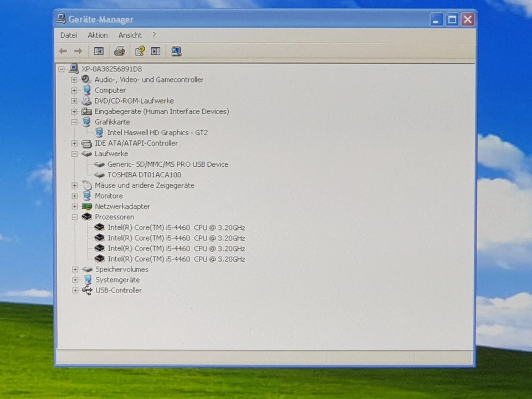Collapse the Grafikkarte node
532x399 pixels.
point(74,122)
